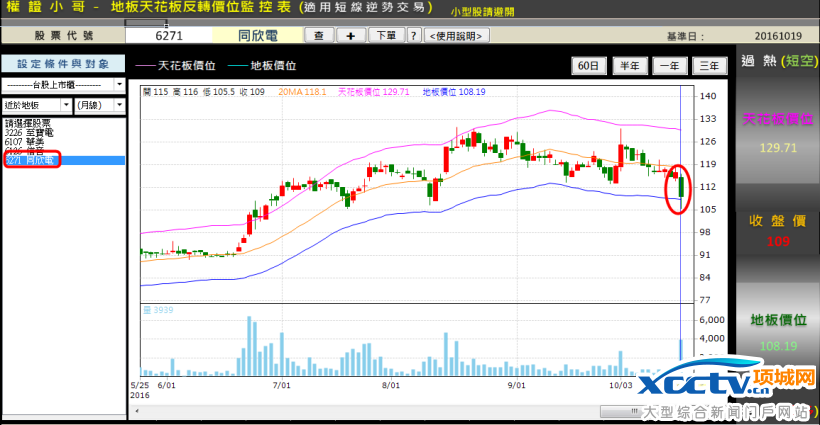Open the 使用說明 instructions

pos(457,35)
